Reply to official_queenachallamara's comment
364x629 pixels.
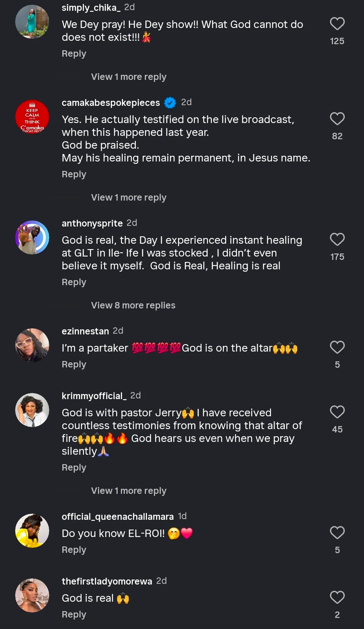pyautogui.click(x=74, y=550)
